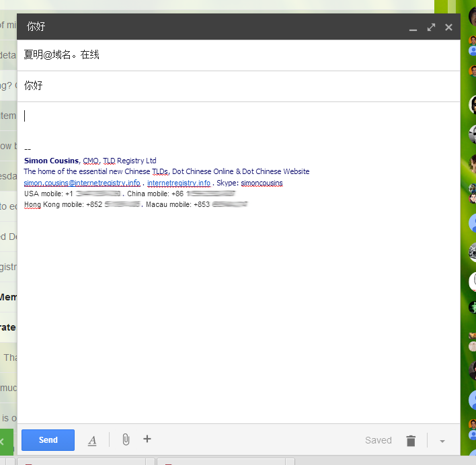This screenshot has height=465, width=476.
Task: Minimize the compose window
Action: [413, 30]
